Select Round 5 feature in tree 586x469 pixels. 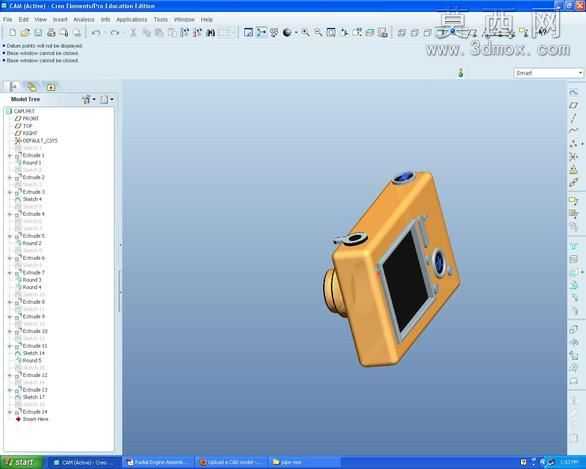(x=29, y=361)
